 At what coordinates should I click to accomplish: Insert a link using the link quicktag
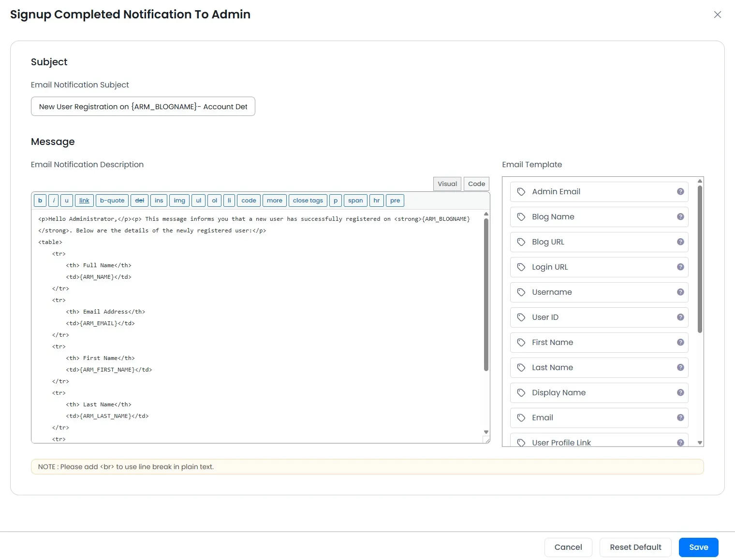tap(84, 201)
